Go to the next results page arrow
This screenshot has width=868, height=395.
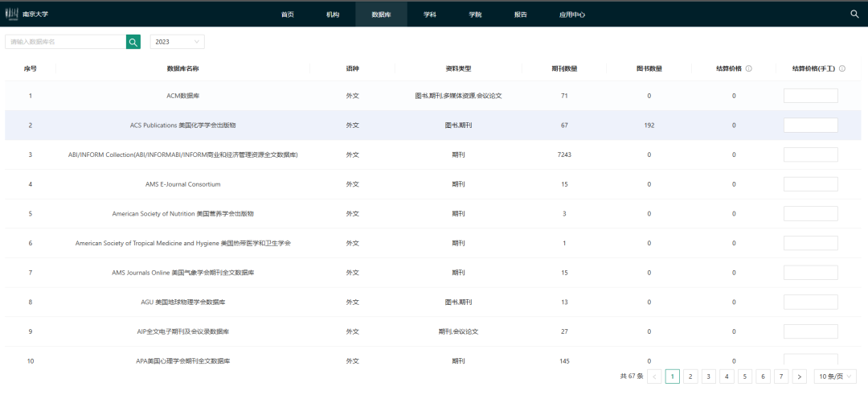coord(799,376)
